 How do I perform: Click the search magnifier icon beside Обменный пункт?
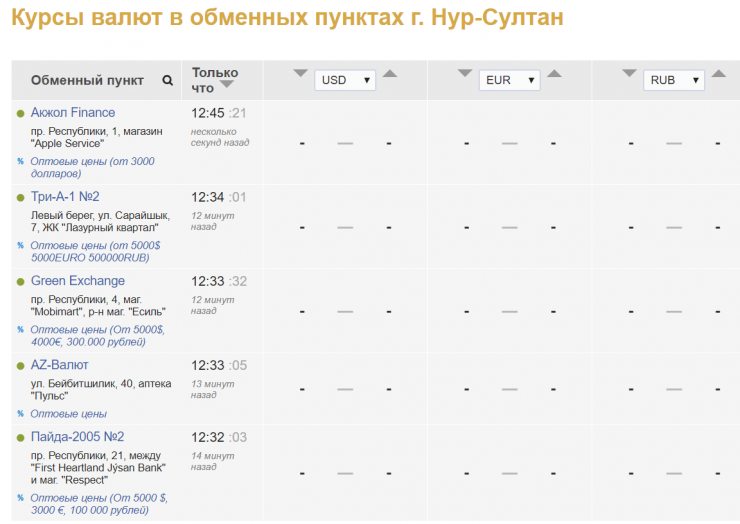[x=168, y=81]
